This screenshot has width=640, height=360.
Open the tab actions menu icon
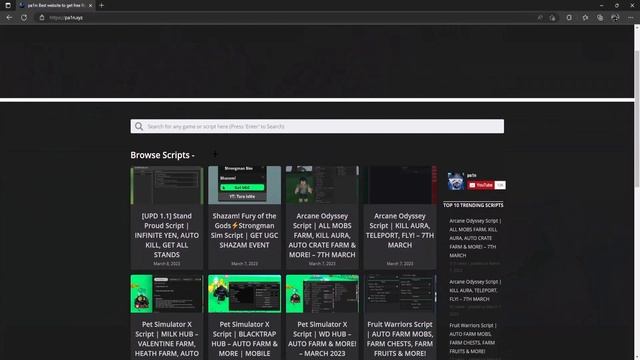tap(8, 5)
